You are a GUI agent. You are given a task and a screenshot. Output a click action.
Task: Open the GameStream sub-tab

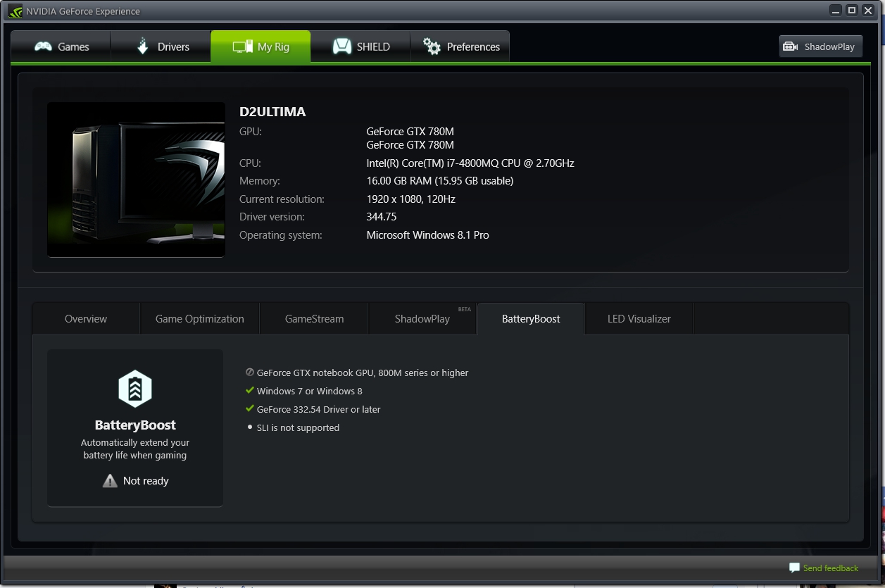314,318
